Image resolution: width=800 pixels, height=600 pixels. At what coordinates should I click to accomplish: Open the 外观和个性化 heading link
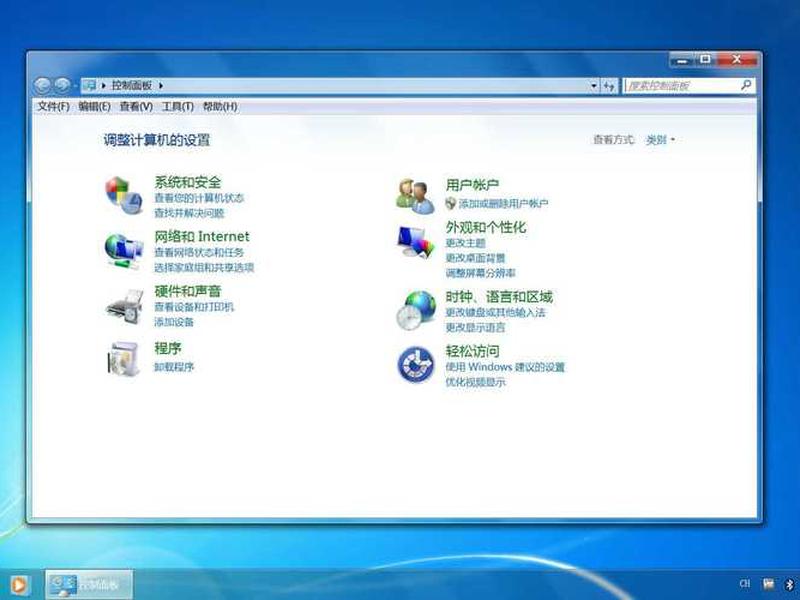pos(486,227)
